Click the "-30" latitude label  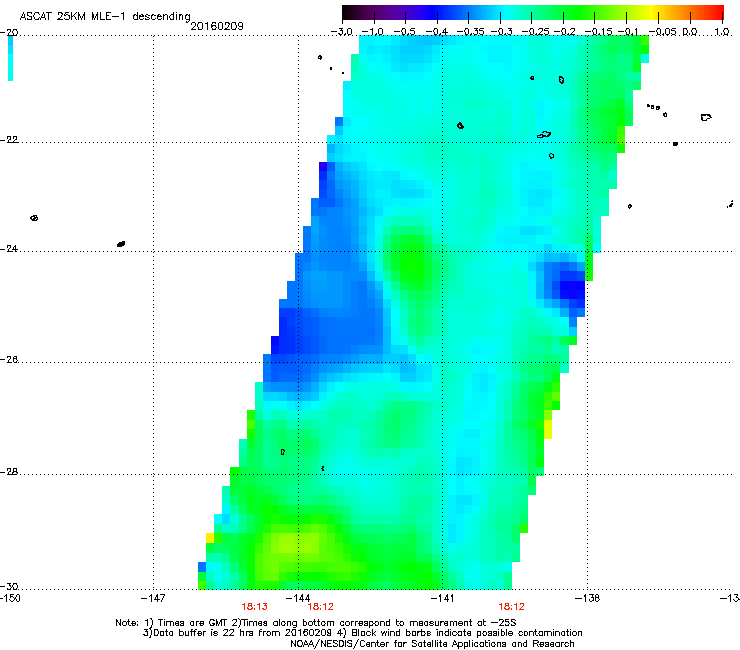[x=9, y=586]
